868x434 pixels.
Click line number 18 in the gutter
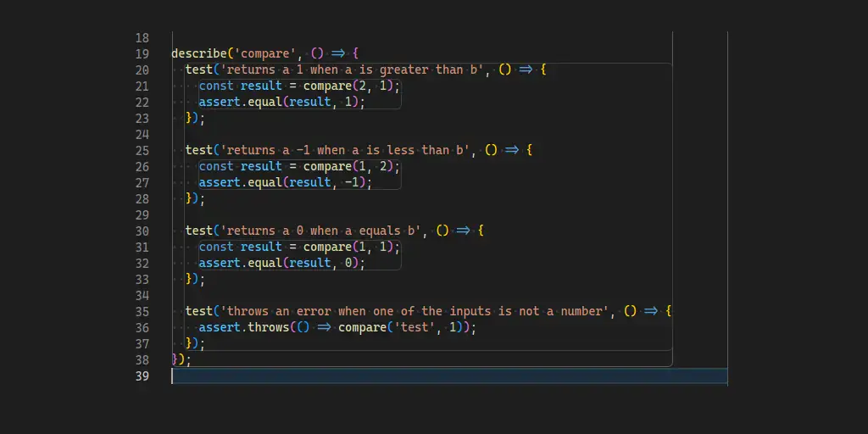coord(142,38)
